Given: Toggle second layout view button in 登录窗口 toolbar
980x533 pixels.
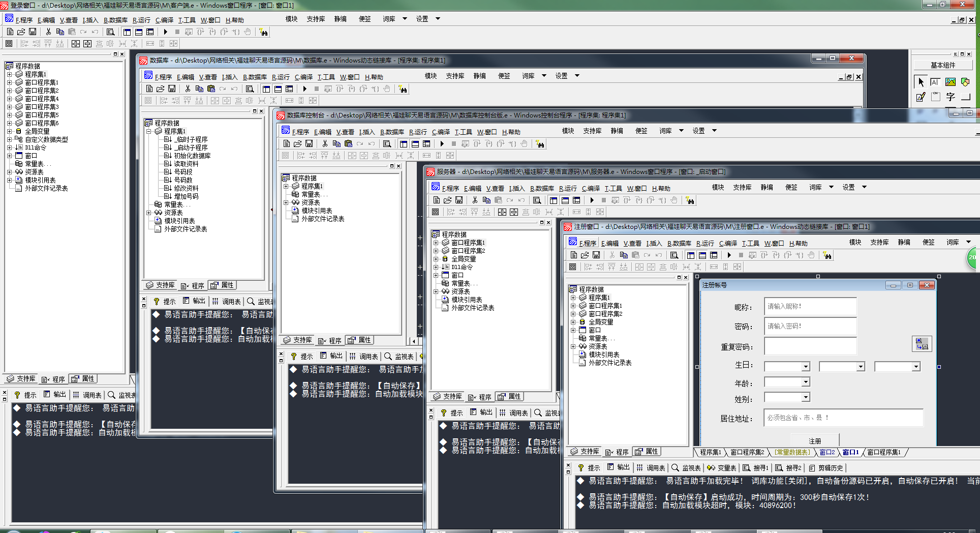Looking at the screenshot, I should point(138,32).
